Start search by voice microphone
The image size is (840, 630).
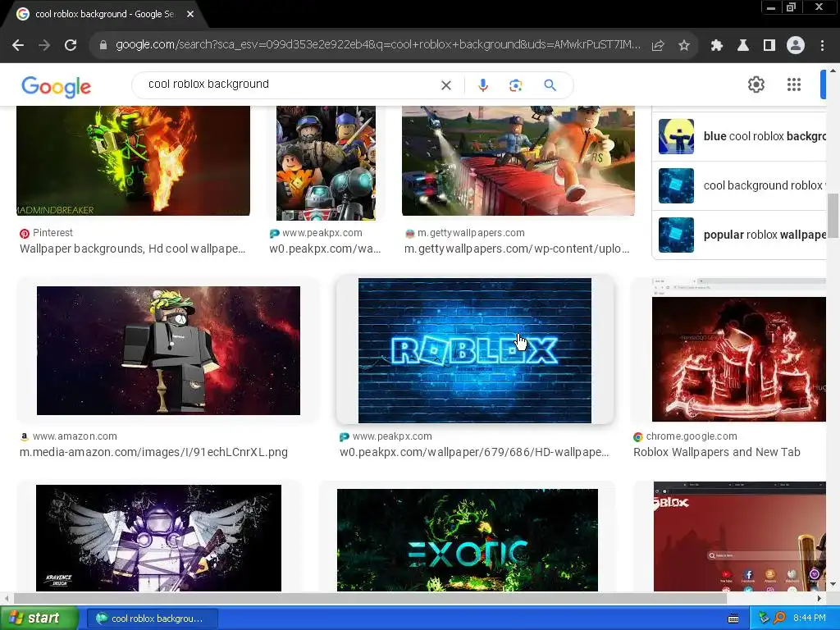(x=482, y=85)
